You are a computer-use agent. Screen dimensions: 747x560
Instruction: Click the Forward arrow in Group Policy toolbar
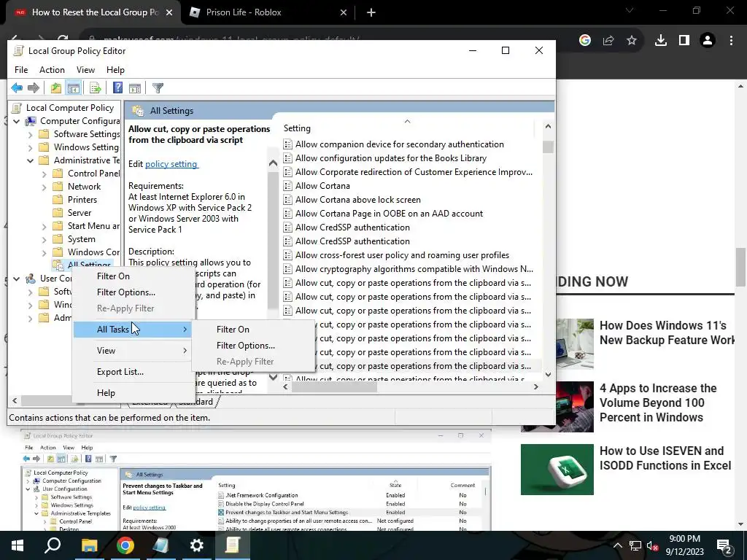point(34,87)
